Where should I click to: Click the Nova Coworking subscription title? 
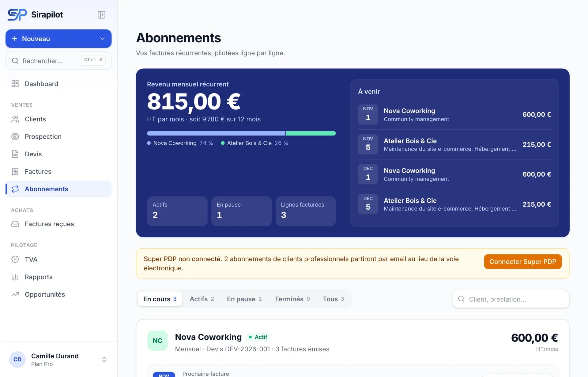pyautogui.click(x=208, y=337)
